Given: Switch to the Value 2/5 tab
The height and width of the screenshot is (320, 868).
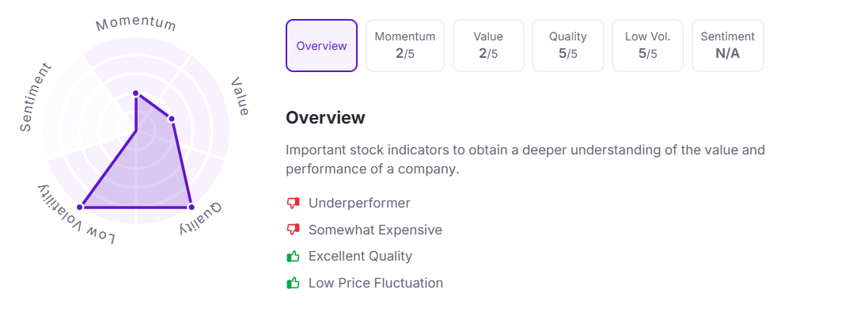Looking at the screenshot, I should click(488, 45).
